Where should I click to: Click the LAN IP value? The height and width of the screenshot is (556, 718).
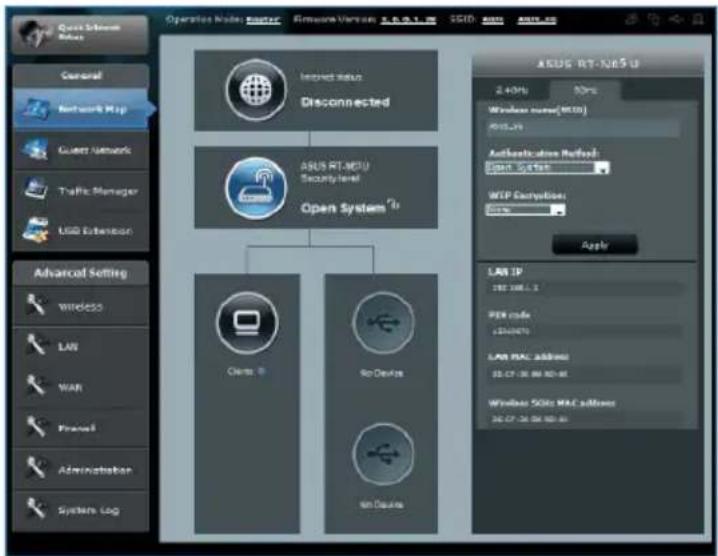[x=515, y=288]
